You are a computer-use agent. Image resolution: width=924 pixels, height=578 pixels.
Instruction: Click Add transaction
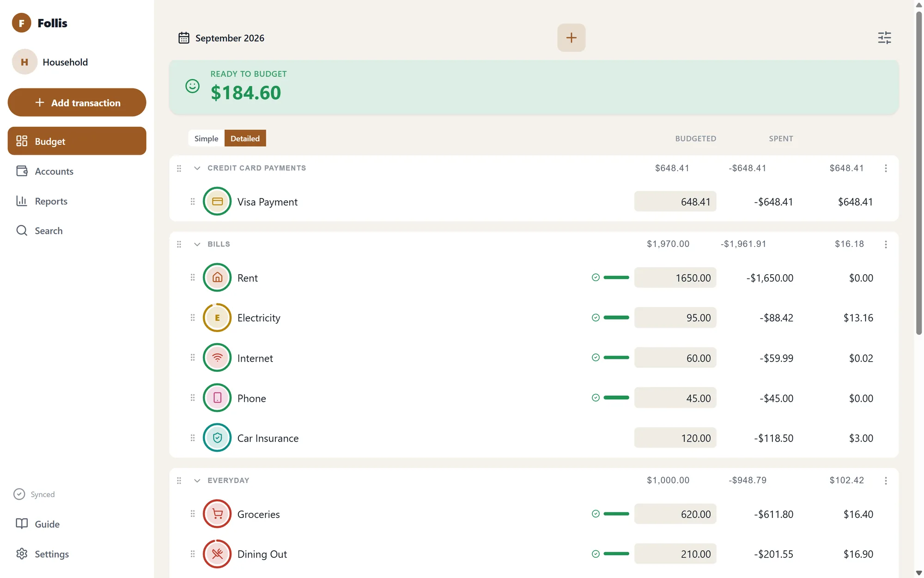coord(77,102)
